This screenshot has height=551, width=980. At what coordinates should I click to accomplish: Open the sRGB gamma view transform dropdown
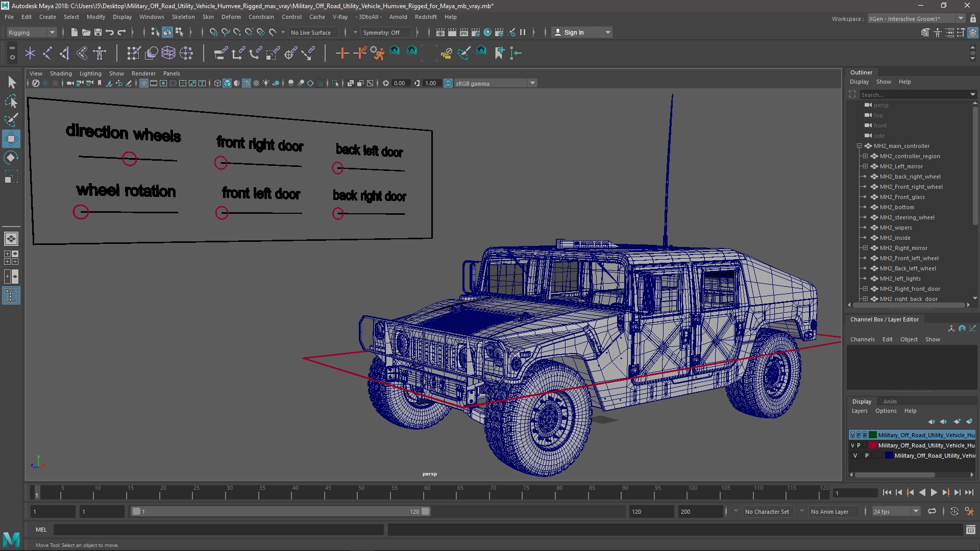click(495, 83)
